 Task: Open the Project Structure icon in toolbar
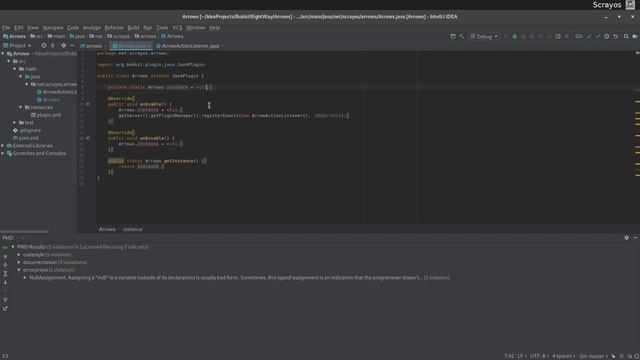point(635,36)
